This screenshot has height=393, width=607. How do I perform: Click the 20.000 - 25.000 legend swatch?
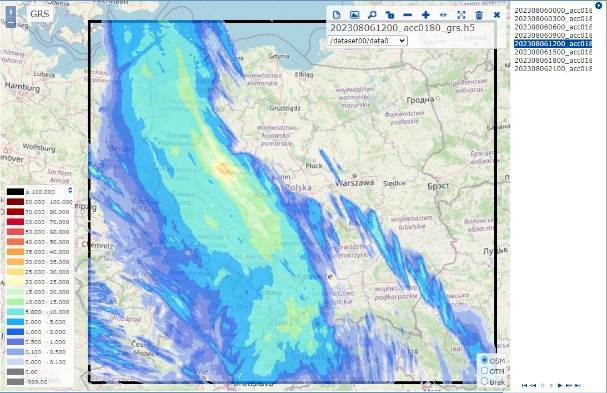point(15,282)
